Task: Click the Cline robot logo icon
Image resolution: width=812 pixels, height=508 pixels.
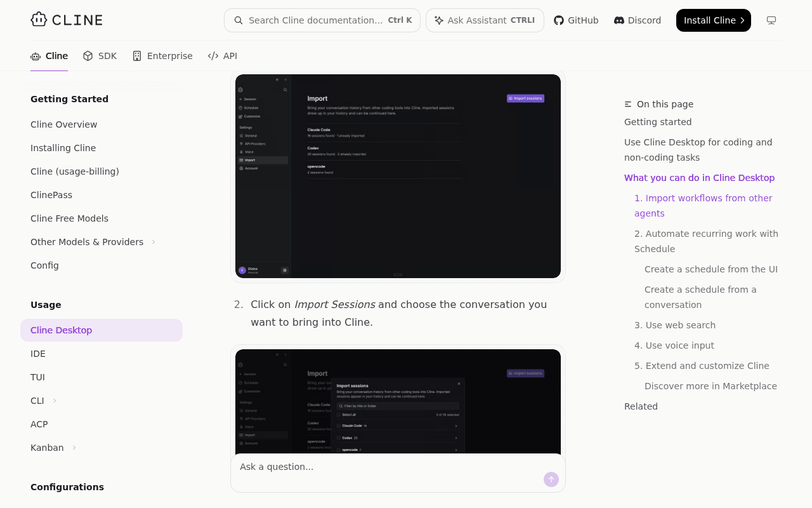Action: 39,20
